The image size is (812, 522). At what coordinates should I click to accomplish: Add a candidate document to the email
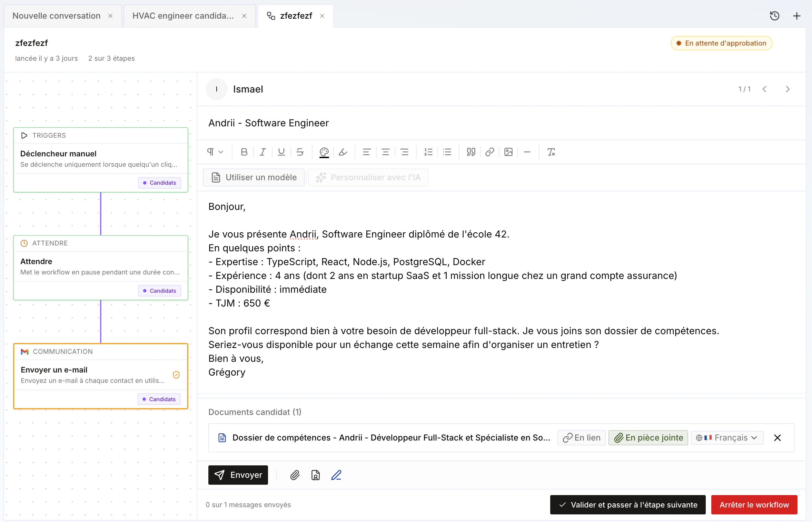point(315,475)
